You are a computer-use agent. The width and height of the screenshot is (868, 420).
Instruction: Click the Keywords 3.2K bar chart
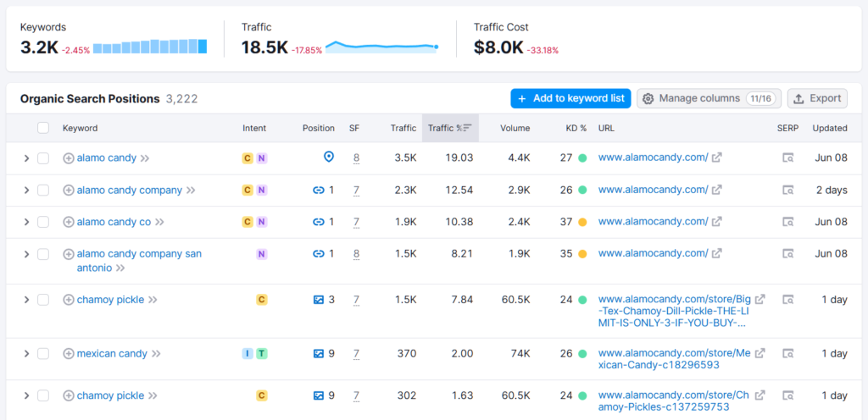click(x=150, y=47)
